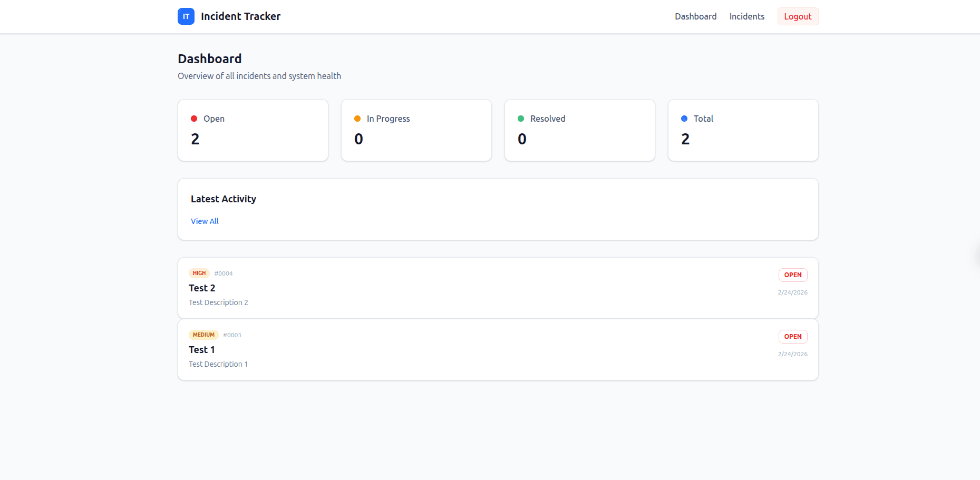Click incident number #0003

232,335
